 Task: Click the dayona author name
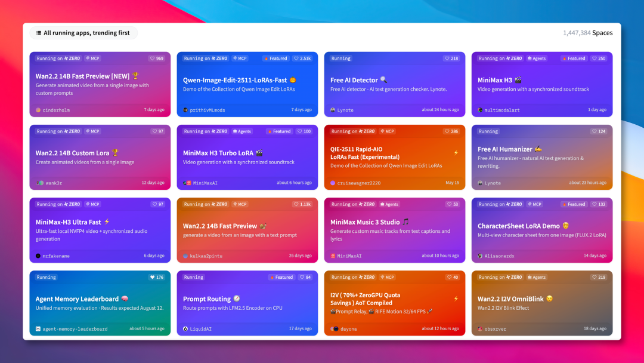click(x=349, y=329)
